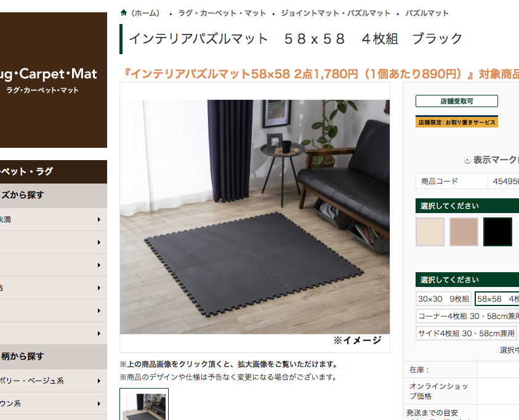519x420 pixels.
Task: Choose the 30×30 9枚組 size option
Action: [443, 299]
